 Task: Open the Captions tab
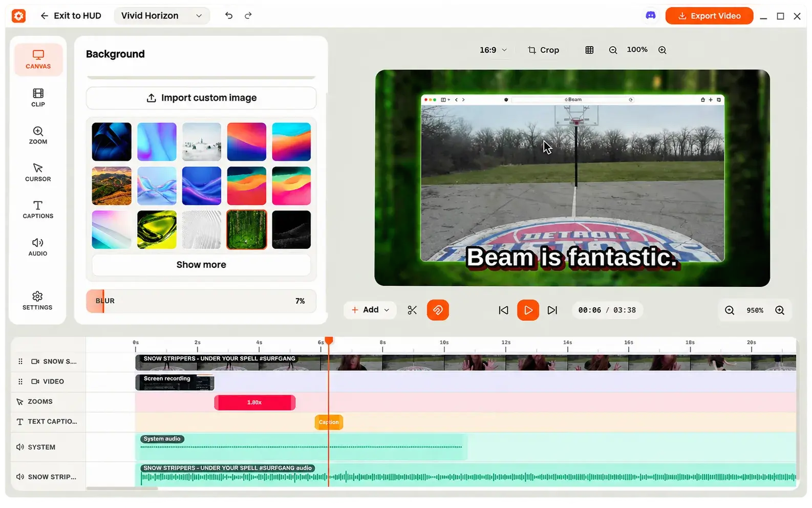point(38,209)
